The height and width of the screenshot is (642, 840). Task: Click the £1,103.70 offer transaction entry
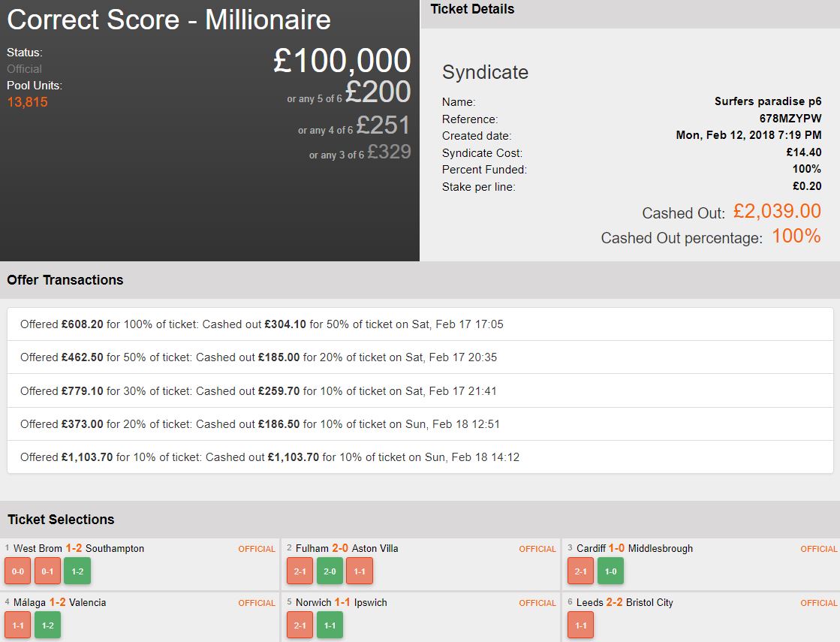[x=420, y=457]
